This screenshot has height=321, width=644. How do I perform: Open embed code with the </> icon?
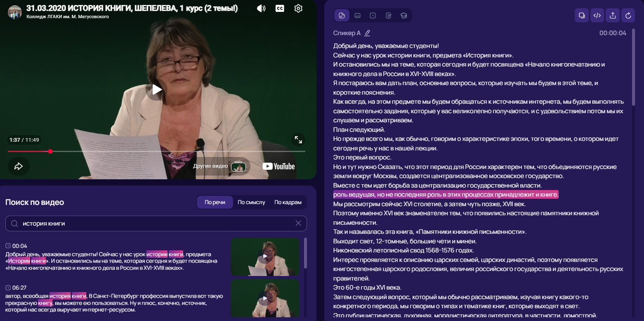(x=597, y=16)
